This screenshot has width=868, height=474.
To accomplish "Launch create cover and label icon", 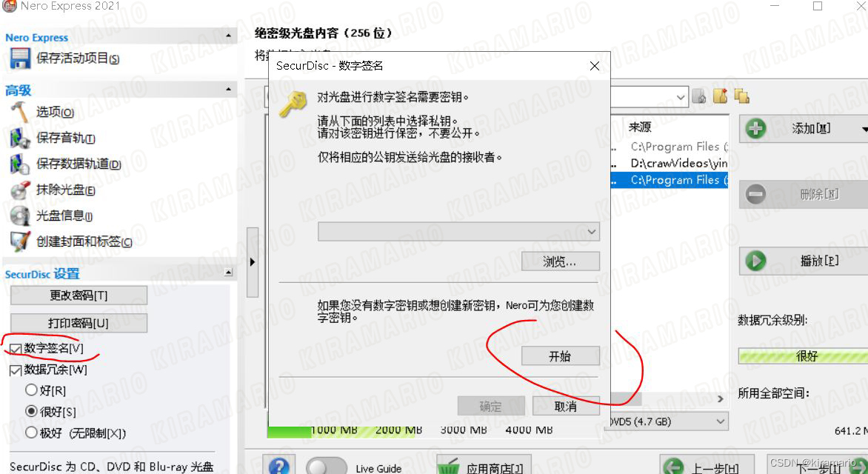I will coord(20,241).
